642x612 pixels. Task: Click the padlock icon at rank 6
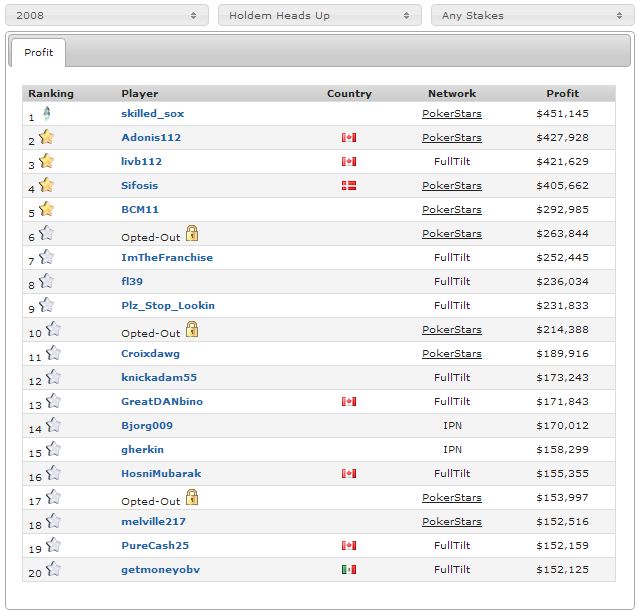192,233
